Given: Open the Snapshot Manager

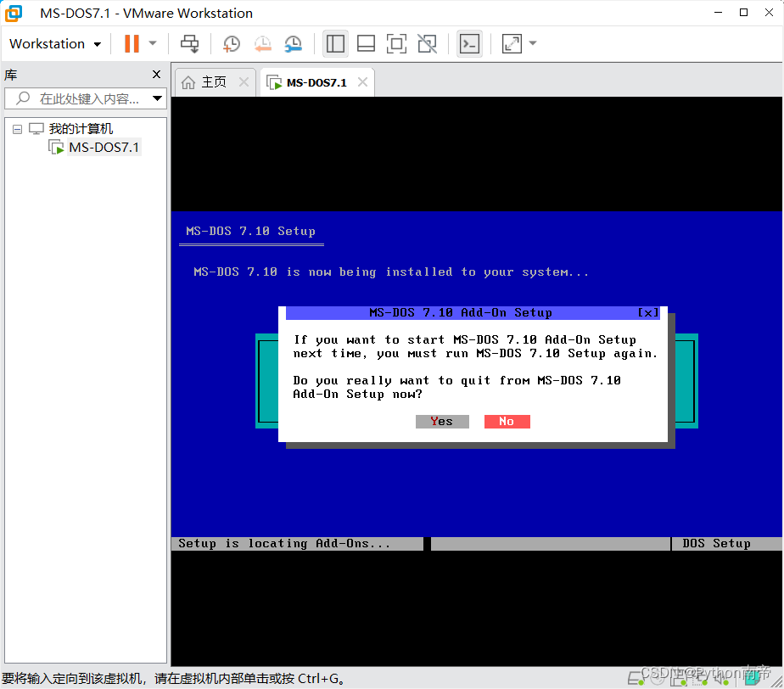Looking at the screenshot, I should coord(293,43).
